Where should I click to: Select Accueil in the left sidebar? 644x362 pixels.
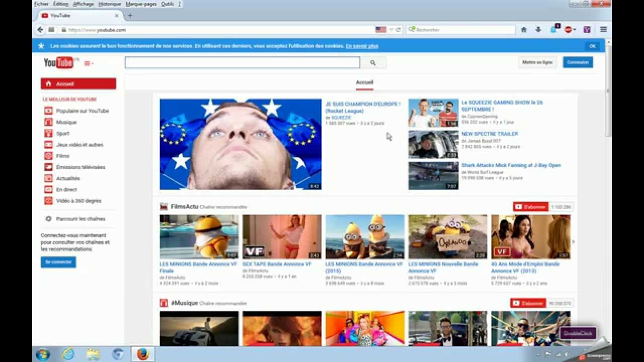point(78,83)
